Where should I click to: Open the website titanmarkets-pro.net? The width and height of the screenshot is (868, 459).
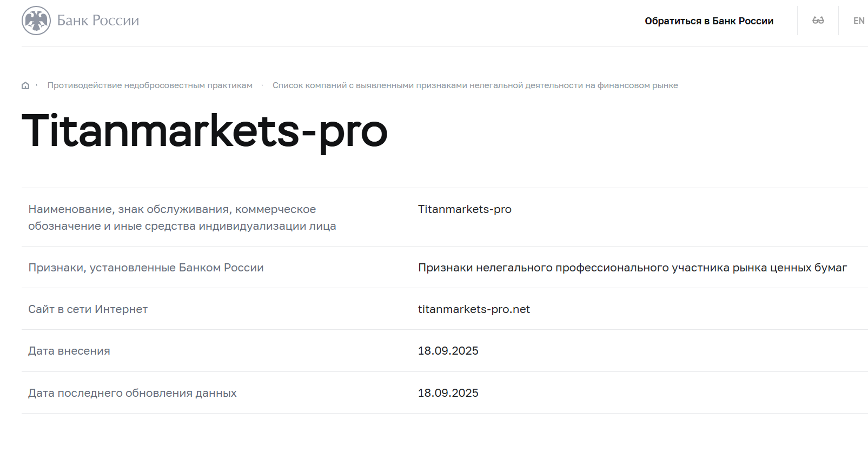(x=473, y=309)
